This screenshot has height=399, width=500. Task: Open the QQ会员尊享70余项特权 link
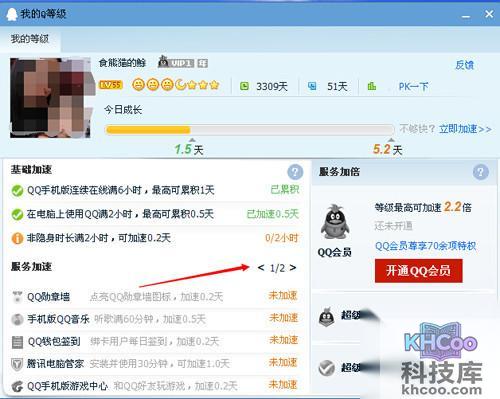pyautogui.click(x=425, y=246)
